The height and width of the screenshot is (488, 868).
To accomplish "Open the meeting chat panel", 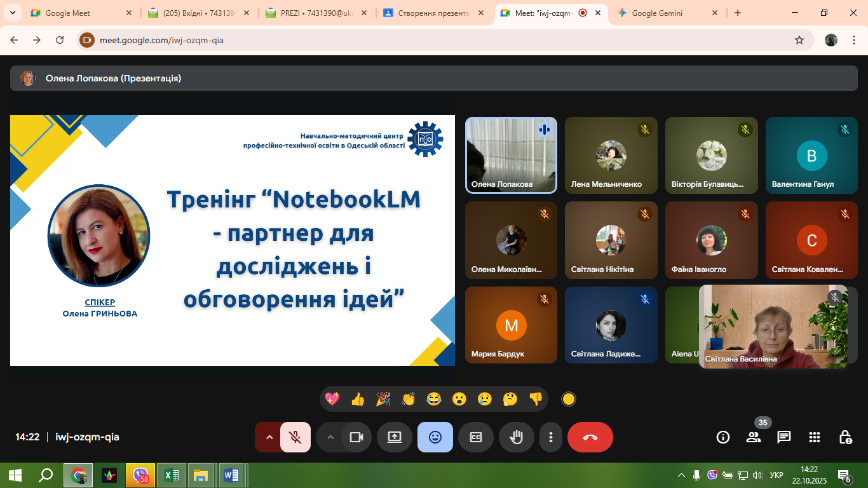I will pyautogui.click(x=784, y=437).
